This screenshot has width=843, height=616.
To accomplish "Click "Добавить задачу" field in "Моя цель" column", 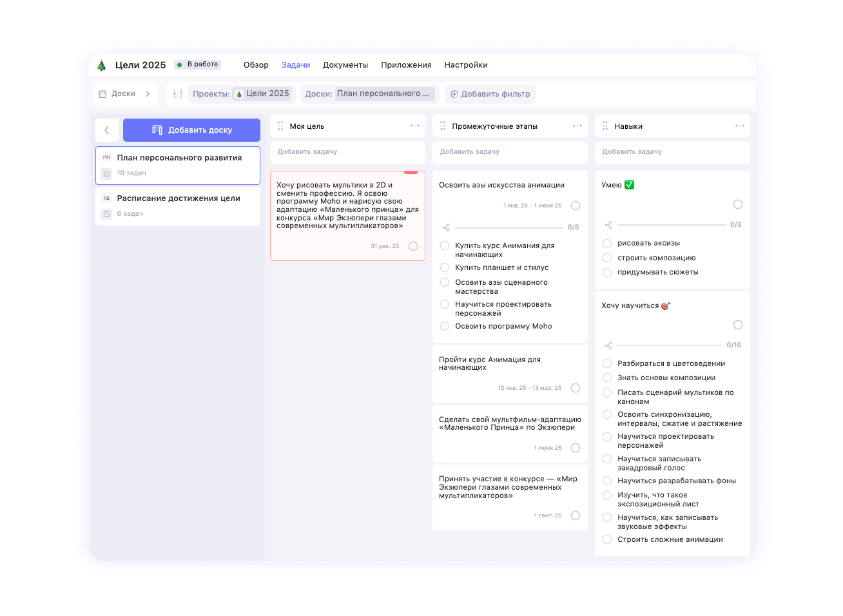I will click(347, 152).
